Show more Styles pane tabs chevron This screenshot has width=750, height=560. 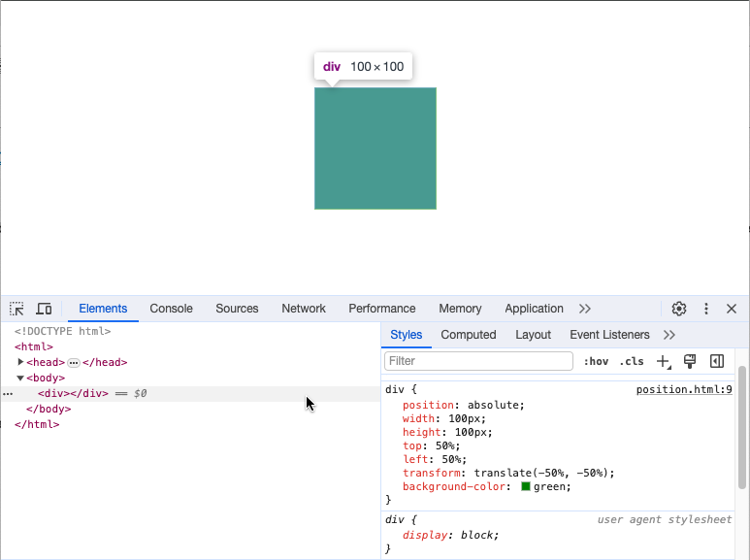669,335
